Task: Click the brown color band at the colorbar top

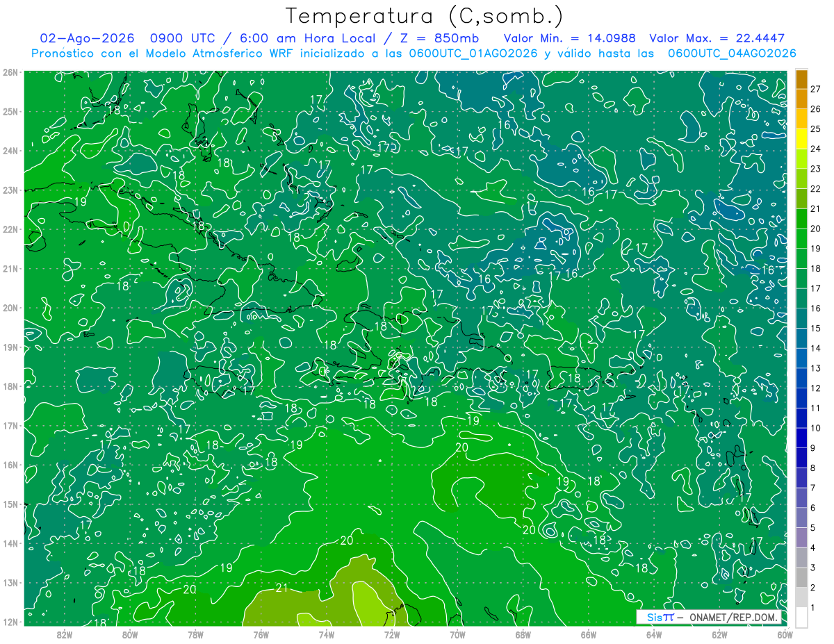Action: (801, 80)
